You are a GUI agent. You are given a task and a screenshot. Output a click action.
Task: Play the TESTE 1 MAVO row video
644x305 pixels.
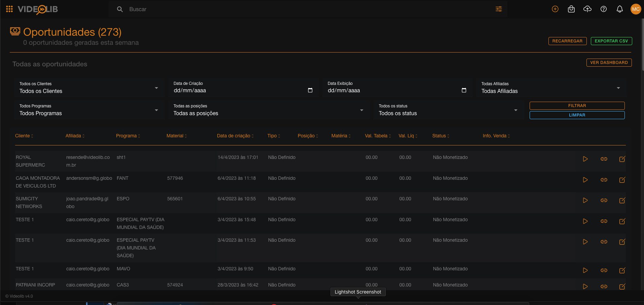pyautogui.click(x=585, y=270)
